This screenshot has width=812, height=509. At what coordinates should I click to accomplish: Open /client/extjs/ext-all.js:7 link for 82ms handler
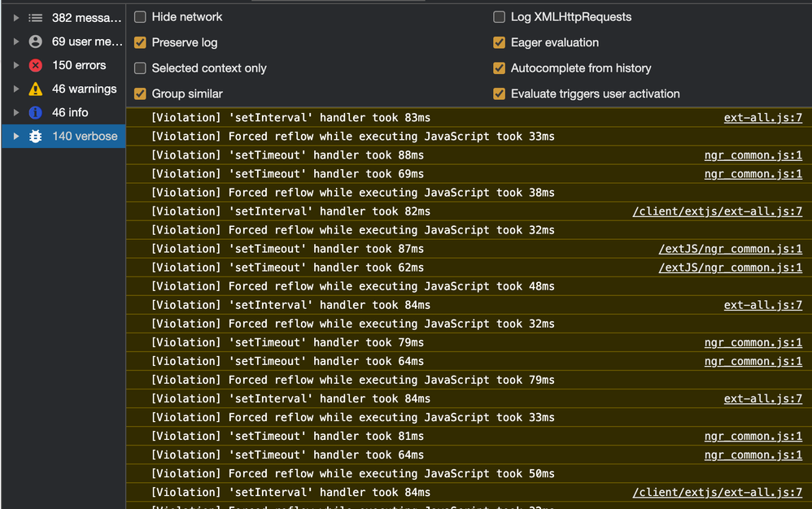tap(718, 211)
